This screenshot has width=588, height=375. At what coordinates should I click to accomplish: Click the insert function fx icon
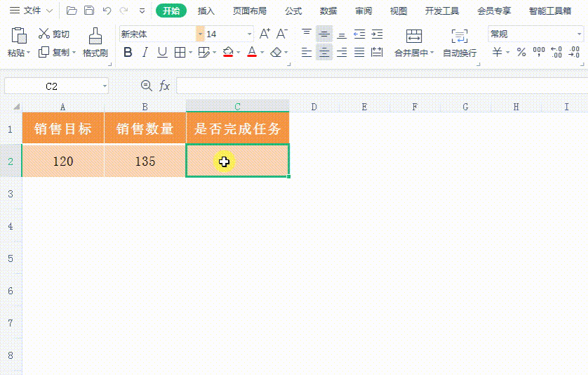[165, 86]
